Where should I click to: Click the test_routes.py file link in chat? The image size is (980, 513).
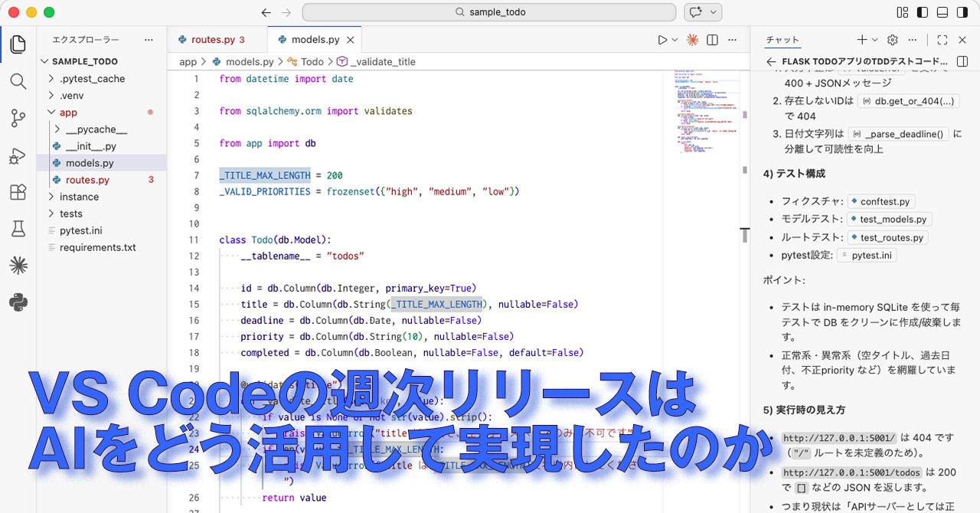tap(887, 238)
